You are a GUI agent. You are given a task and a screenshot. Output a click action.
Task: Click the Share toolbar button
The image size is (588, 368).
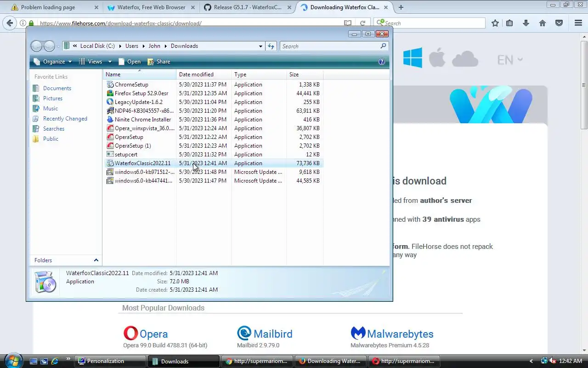click(159, 62)
